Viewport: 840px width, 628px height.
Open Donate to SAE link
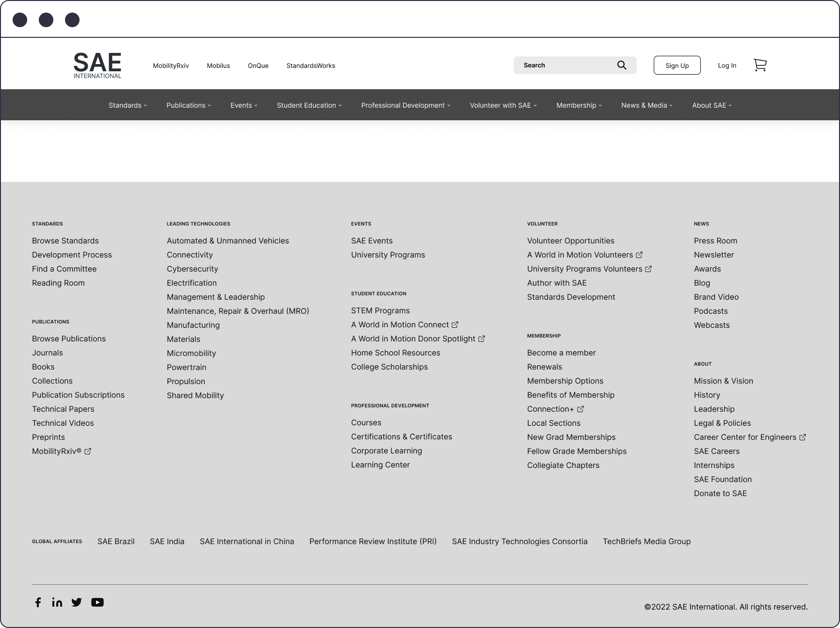(x=720, y=493)
